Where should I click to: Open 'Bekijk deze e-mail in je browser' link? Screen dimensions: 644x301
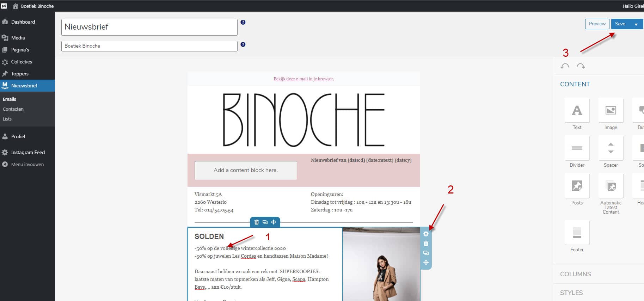tap(303, 79)
